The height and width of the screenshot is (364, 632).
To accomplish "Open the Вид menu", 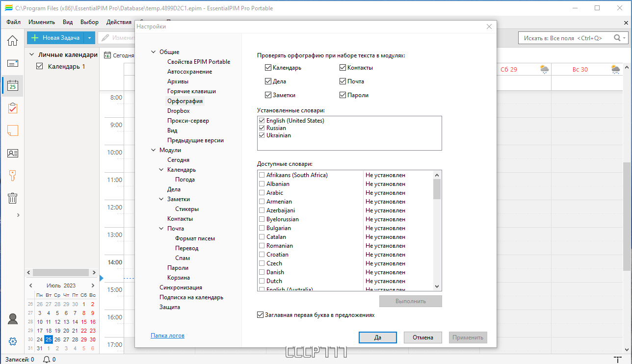I will (68, 22).
